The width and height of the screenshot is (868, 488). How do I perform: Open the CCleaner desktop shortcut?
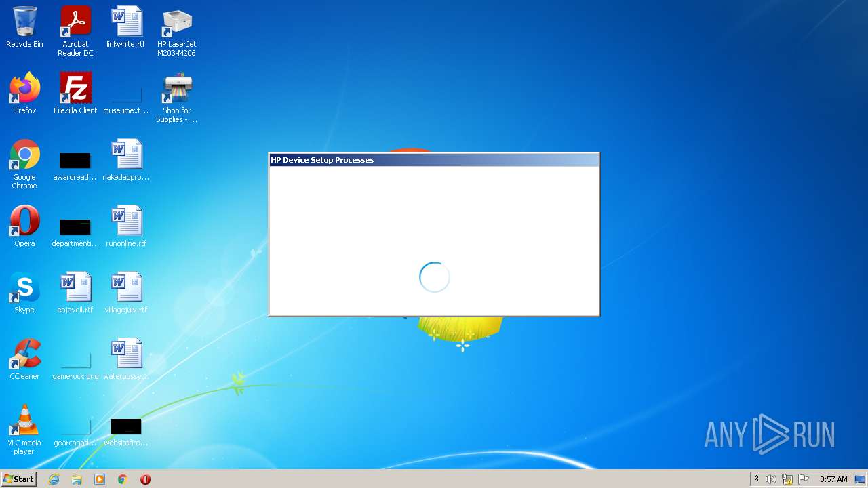(24, 359)
